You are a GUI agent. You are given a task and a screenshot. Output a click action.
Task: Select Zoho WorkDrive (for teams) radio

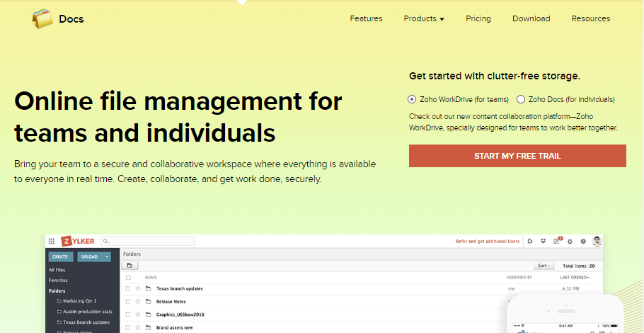[x=412, y=99]
